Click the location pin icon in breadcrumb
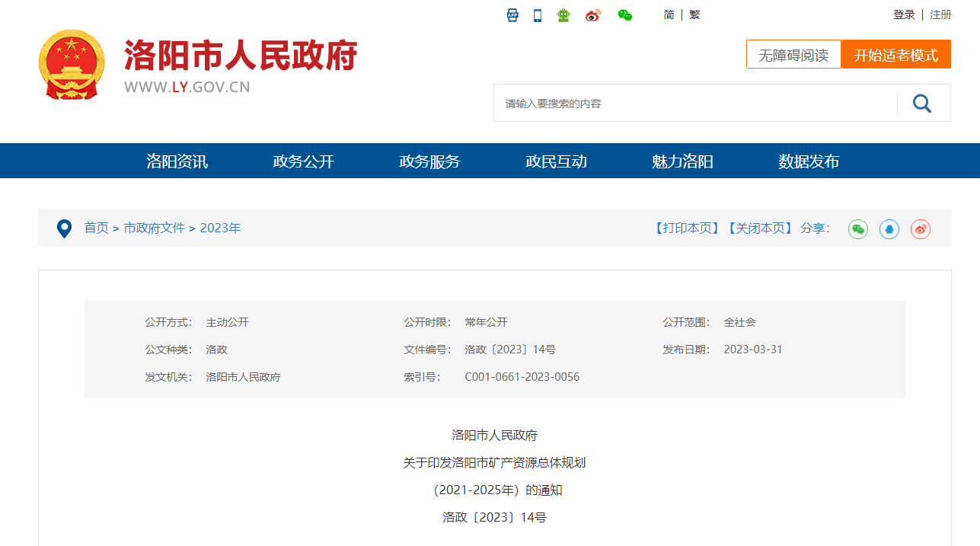This screenshot has height=546, width=980. pyautogui.click(x=65, y=228)
